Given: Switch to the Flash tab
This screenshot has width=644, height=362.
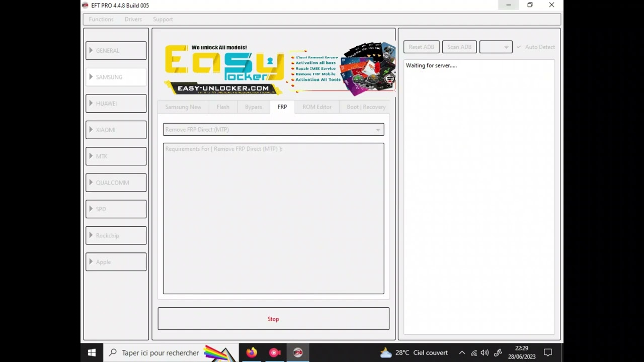Looking at the screenshot, I should [x=223, y=107].
